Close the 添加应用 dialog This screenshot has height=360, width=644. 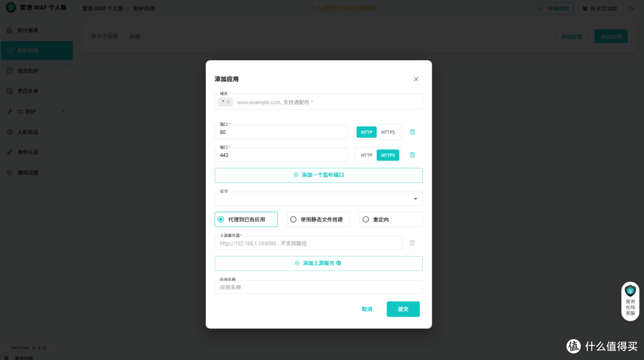pos(416,79)
